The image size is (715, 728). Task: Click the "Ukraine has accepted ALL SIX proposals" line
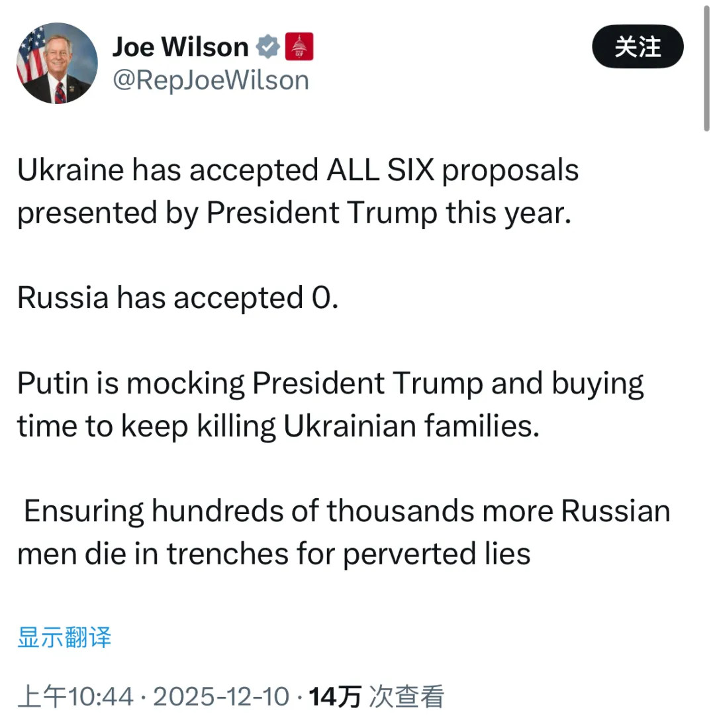pyautogui.click(x=298, y=170)
